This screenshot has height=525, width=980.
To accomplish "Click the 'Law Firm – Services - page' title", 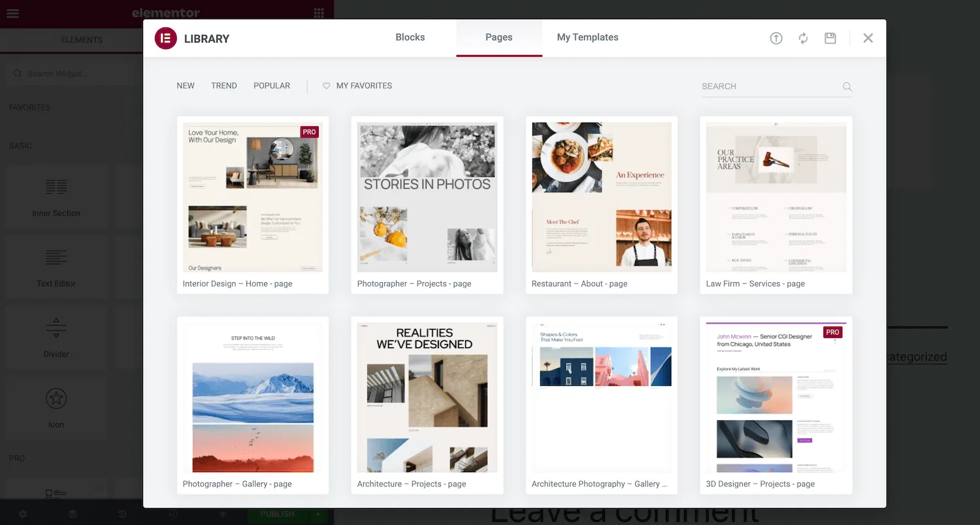I will tap(755, 284).
